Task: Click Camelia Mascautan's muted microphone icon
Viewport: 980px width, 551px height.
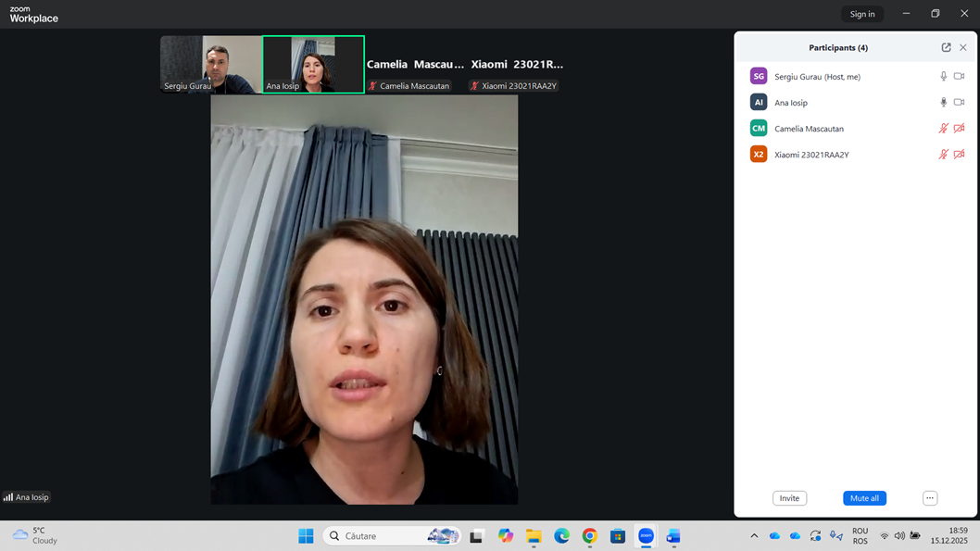Action: 943,129
